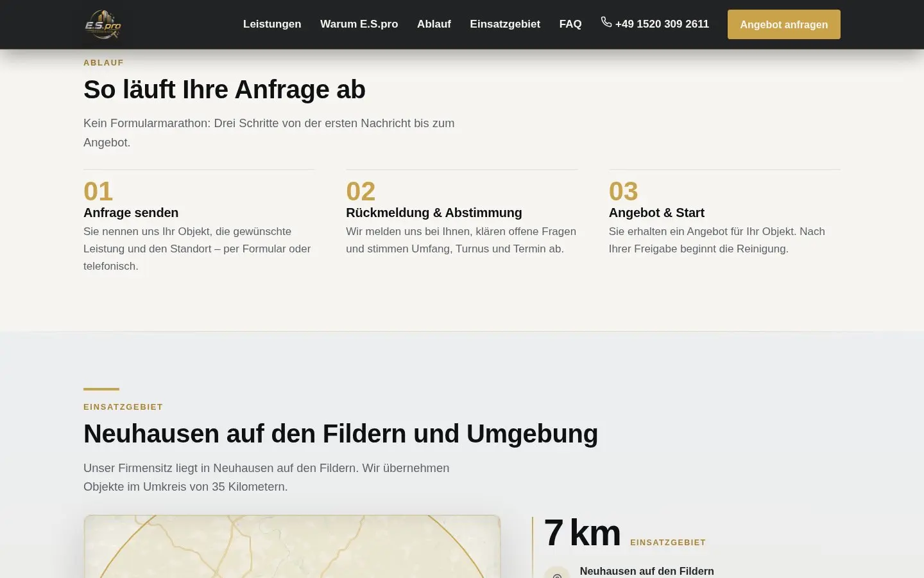
Task: Select the heading So läuft Ihre Anfrage ab
Action: [225, 89]
